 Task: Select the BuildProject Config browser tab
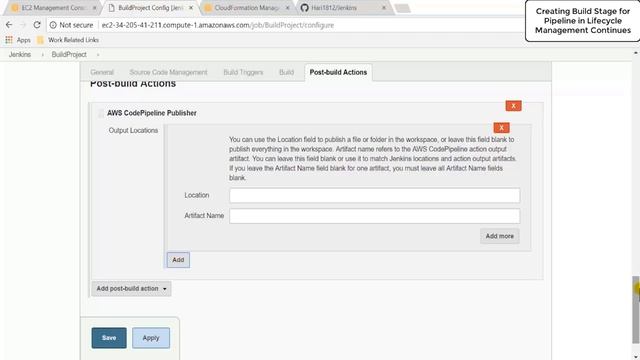pos(150,8)
